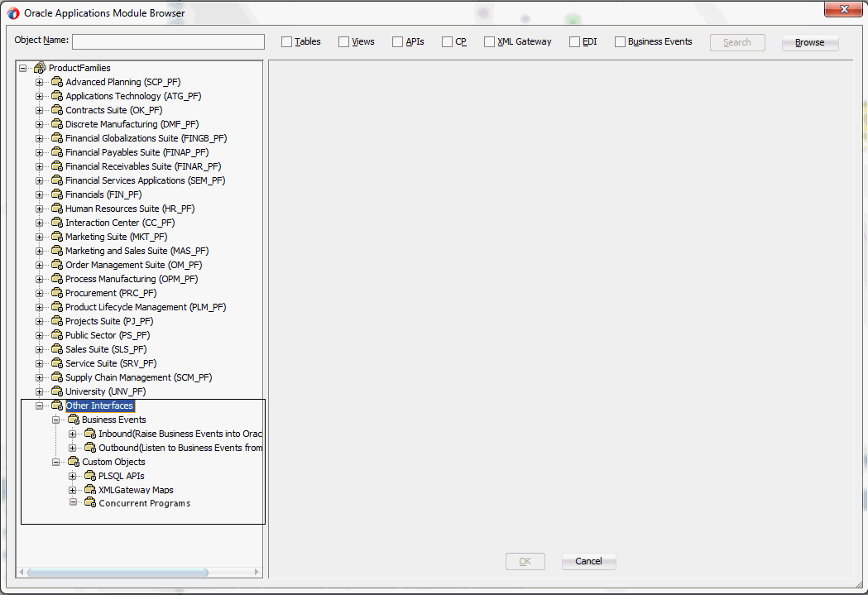Expand the Financials (FIN_PF) node
Screen dimensions: 868x595
pos(39,194)
